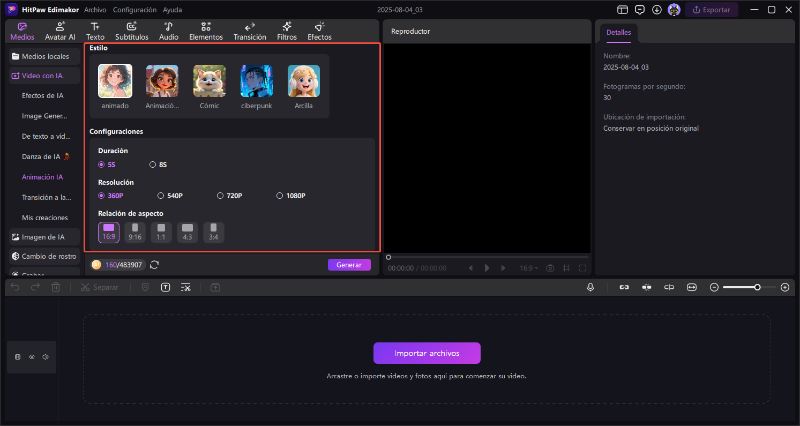
Task: Open the Transición tab
Action: 249,31
